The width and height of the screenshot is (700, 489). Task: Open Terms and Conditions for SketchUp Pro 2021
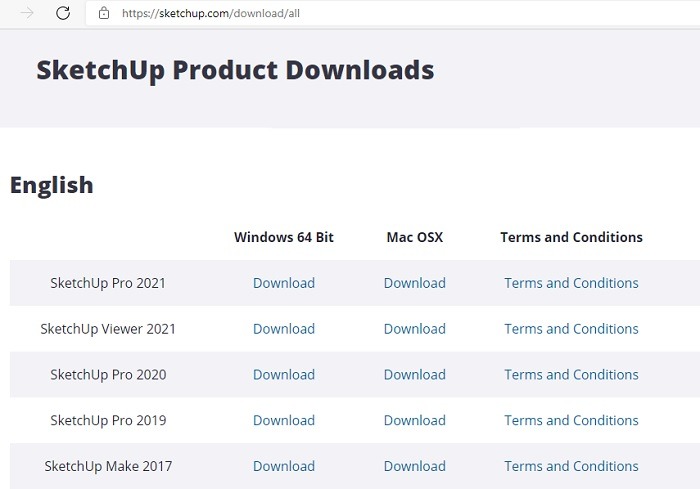[x=571, y=283]
